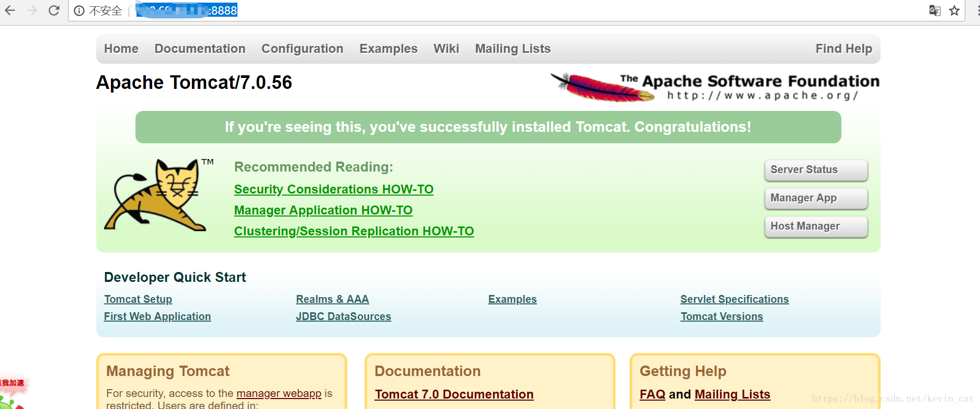Open the FAQ link under Getting Help
This screenshot has height=409, width=980.
pos(653,394)
